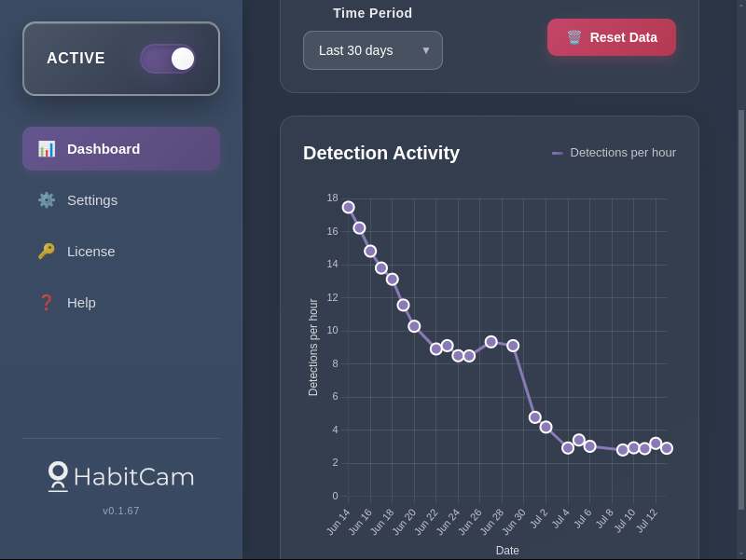Screen dimensions: 746x560
Task: Click the Time Period label
Action: coord(373,13)
